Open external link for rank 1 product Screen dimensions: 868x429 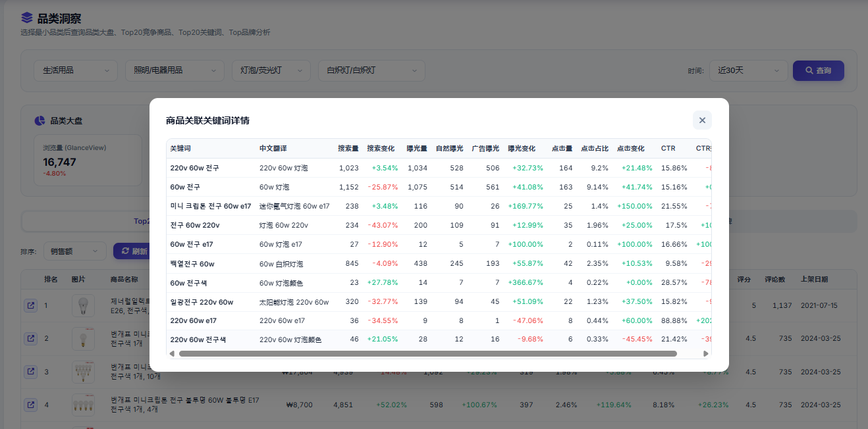click(30, 305)
